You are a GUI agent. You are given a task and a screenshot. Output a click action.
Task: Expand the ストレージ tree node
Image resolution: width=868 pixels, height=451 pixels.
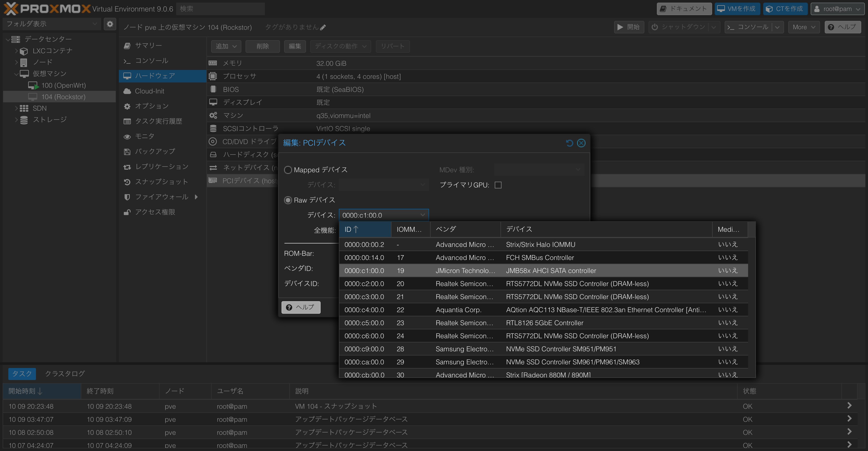pyautogui.click(x=16, y=120)
